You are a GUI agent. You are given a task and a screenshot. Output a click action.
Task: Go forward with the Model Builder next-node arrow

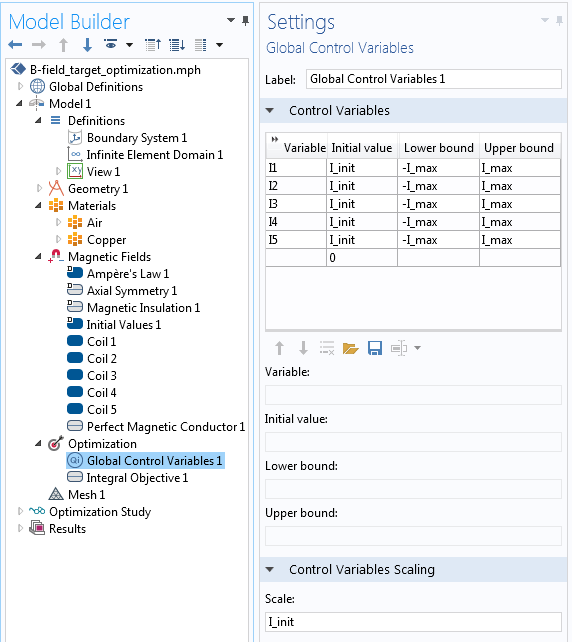point(39,45)
